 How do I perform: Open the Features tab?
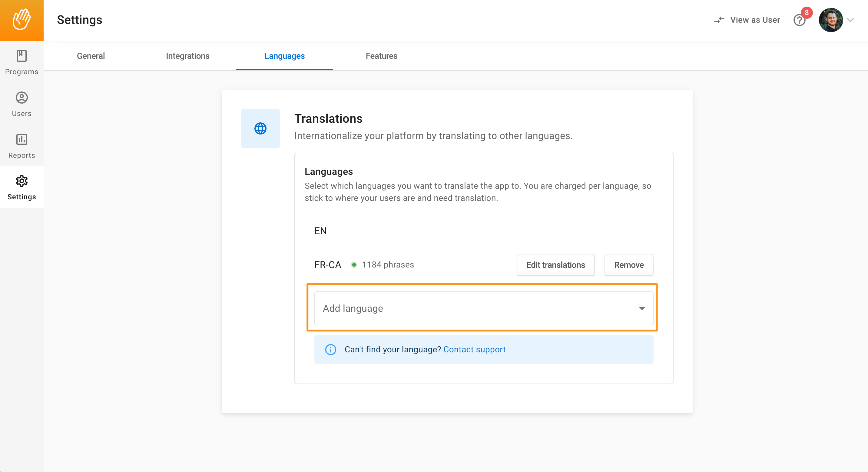tap(381, 56)
